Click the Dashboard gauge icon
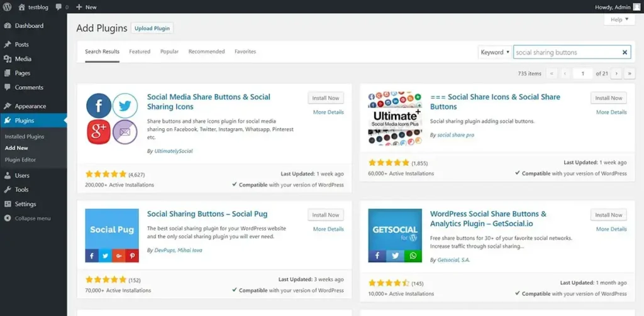The image size is (644, 316). [x=8, y=26]
